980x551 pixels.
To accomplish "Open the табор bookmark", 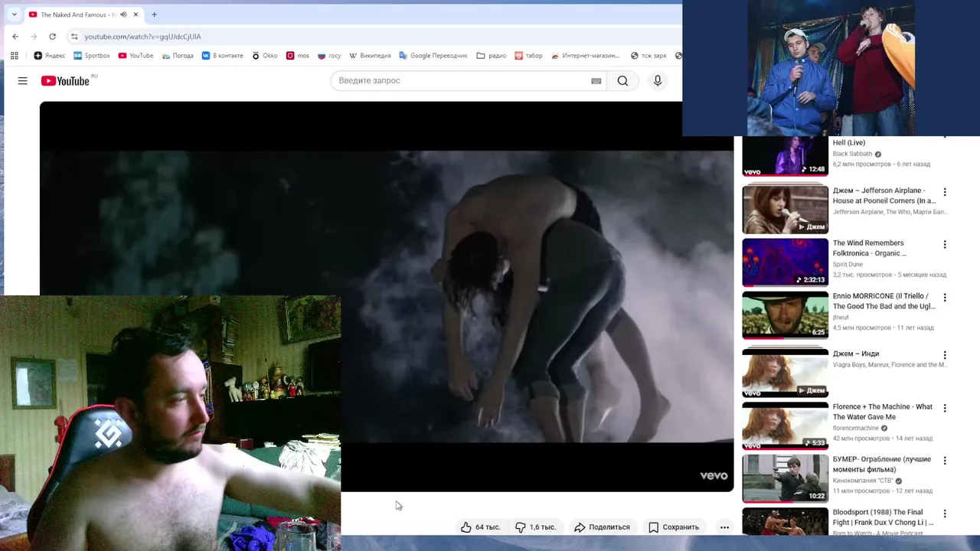I will pos(528,55).
